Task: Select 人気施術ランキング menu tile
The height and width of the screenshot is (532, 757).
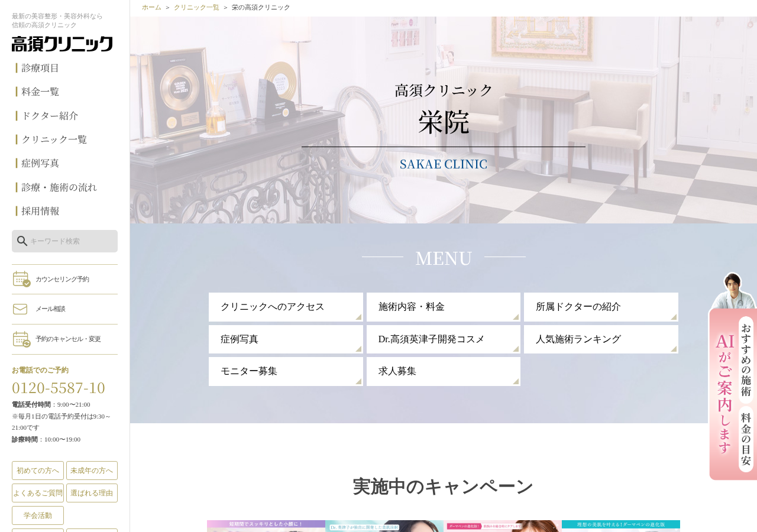Action: pos(601,339)
